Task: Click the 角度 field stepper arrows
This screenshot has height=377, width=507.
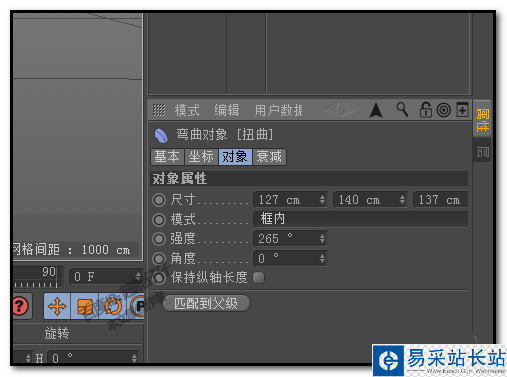Action: pos(322,258)
